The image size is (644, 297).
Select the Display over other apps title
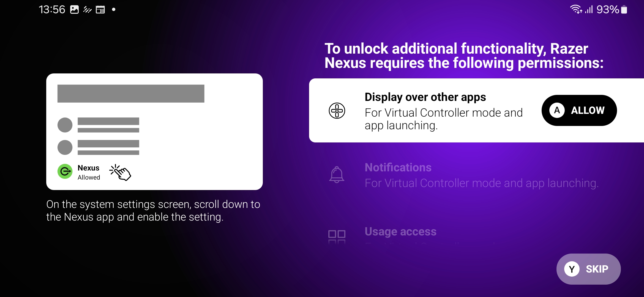click(x=425, y=97)
